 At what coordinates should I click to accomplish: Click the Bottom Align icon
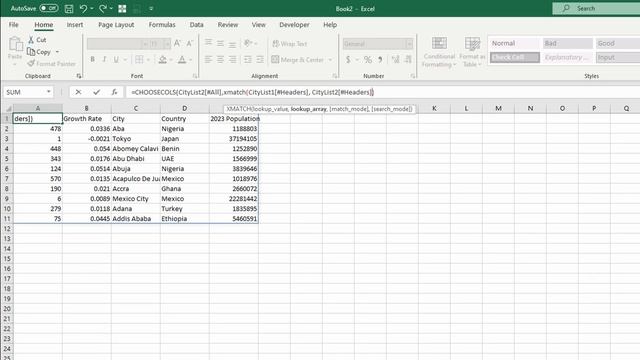232,43
